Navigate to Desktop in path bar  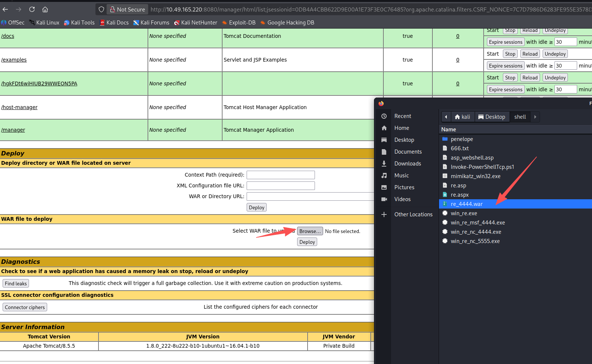(492, 117)
